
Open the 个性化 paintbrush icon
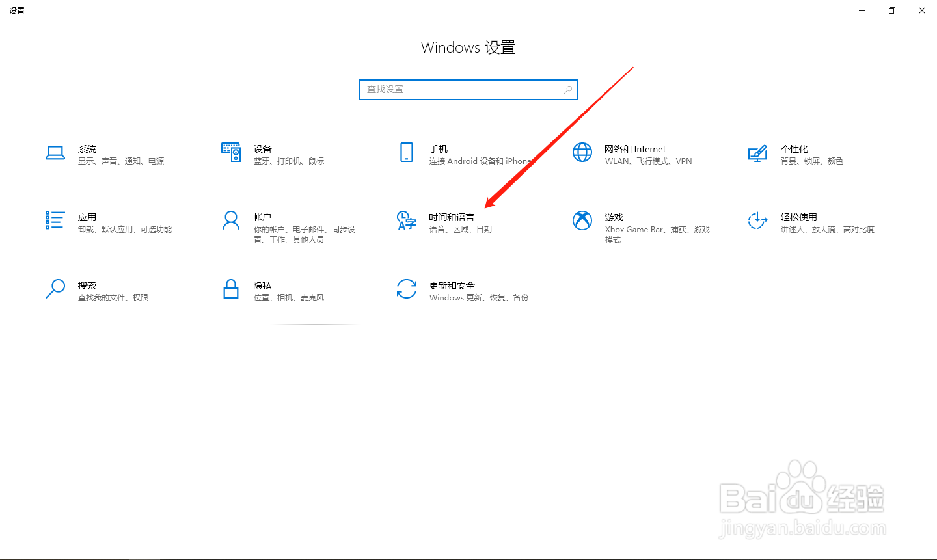tap(757, 153)
